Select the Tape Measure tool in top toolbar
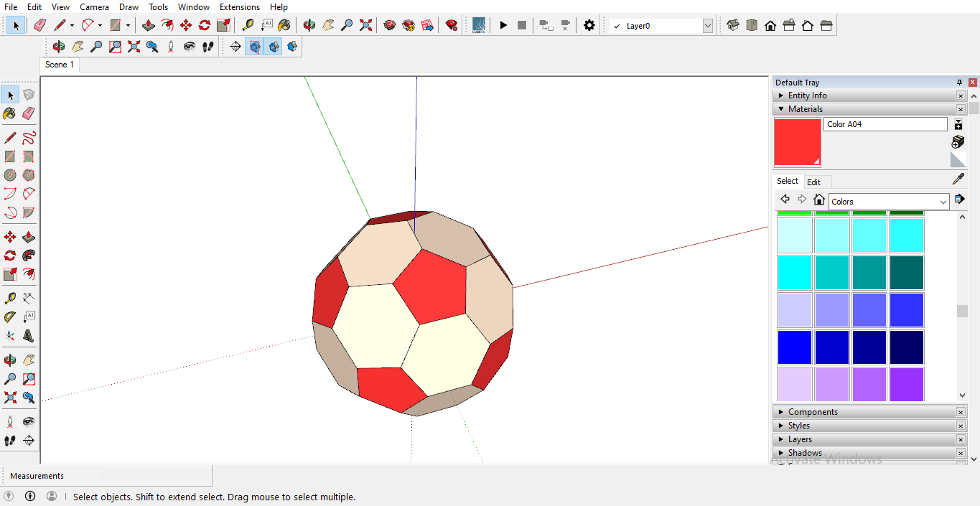Viewport: 980px width, 506px height. [248, 25]
